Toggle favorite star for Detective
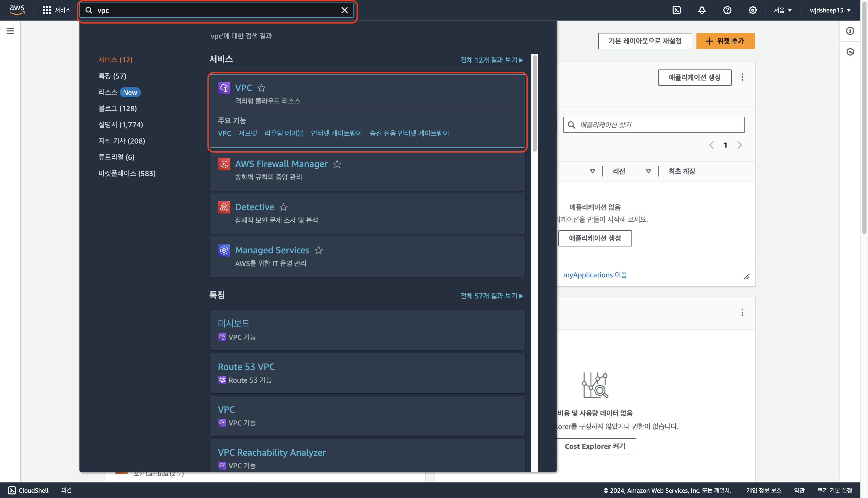 (283, 207)
